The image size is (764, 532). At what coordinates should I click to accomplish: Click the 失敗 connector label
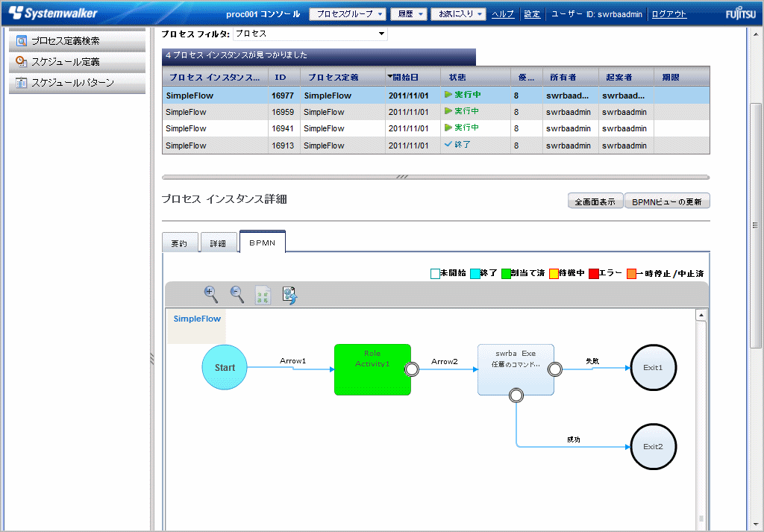[592, 361]
